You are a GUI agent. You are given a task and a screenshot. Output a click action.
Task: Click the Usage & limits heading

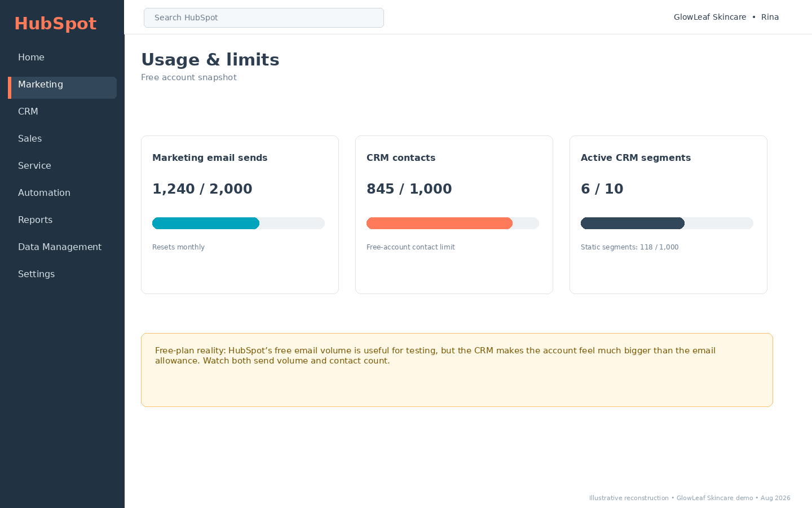click(x=210, y=60)
